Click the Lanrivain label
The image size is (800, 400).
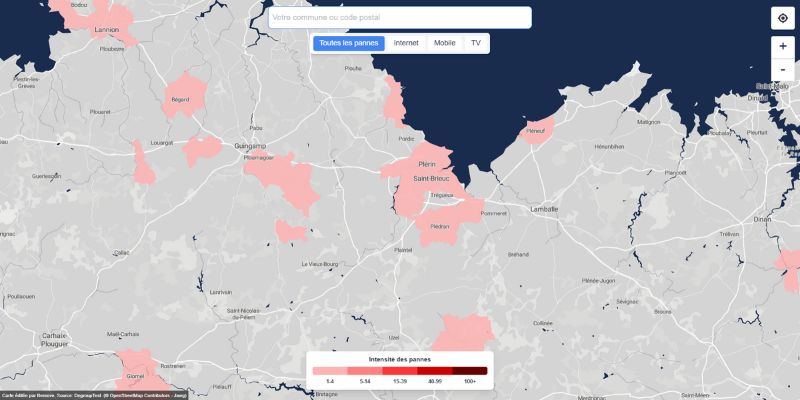pos(220,292)
